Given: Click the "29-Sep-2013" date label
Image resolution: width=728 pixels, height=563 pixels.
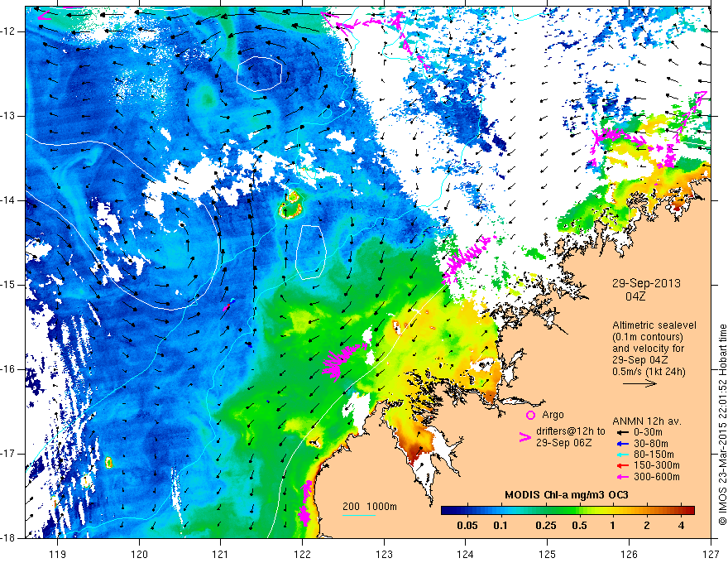Looking at the screenshot, I should tap(646, 283).
